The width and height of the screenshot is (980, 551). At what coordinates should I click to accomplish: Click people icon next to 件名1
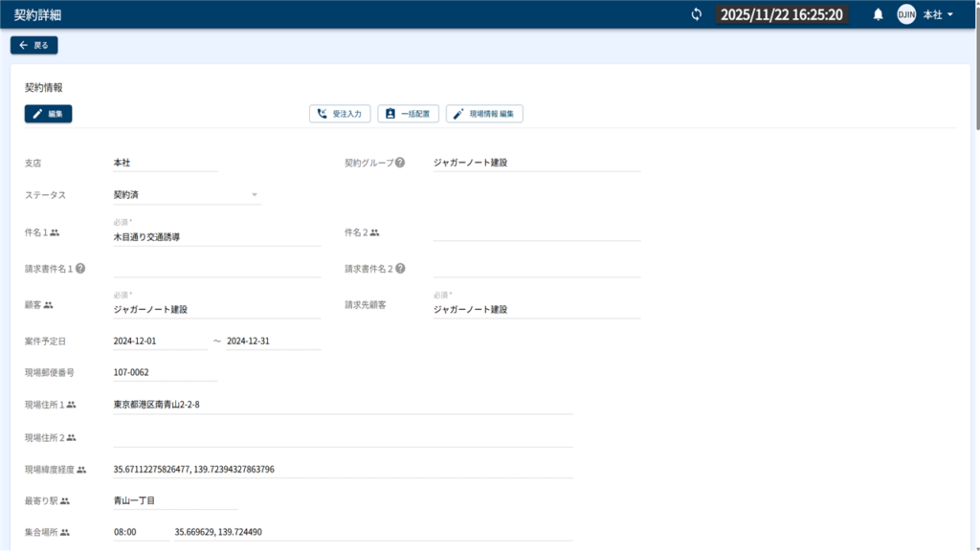[55, 232]
